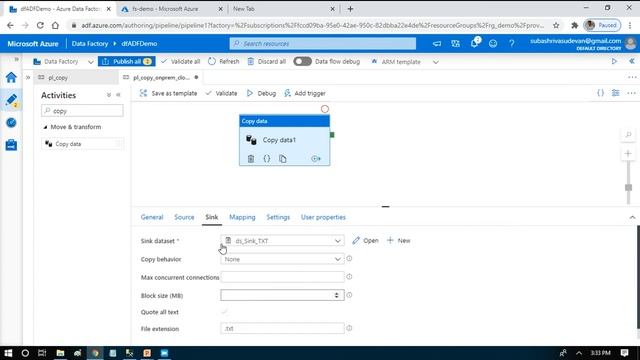Open help question mark icon

coord(511,43)
